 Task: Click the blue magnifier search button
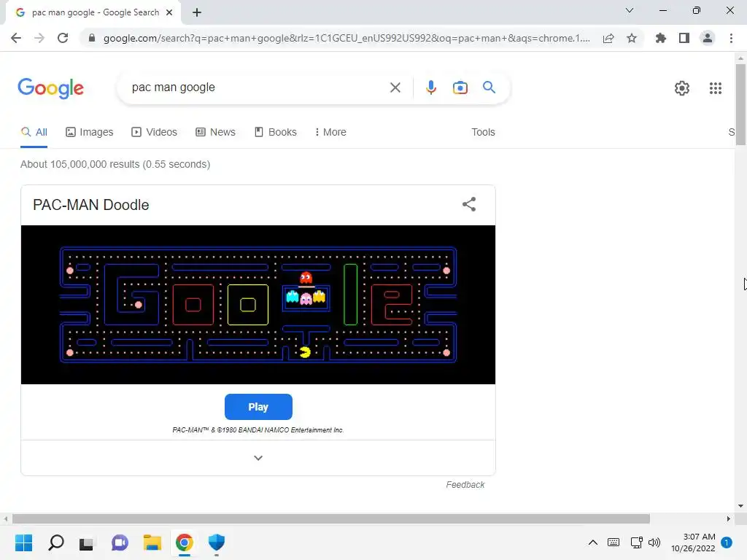[489, 87]
